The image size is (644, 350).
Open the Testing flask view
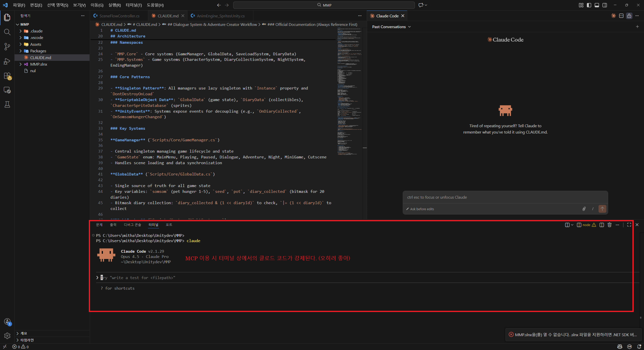pyautogui.click(x=7, y=105)
